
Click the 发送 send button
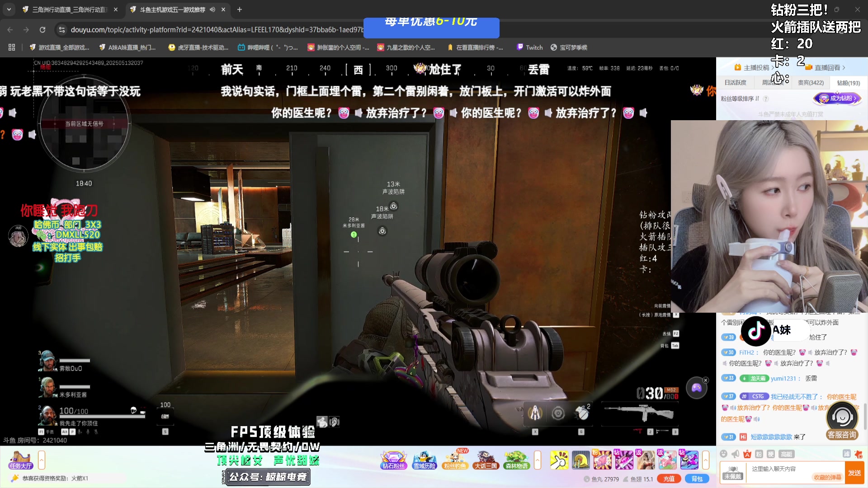pos(854,473)
